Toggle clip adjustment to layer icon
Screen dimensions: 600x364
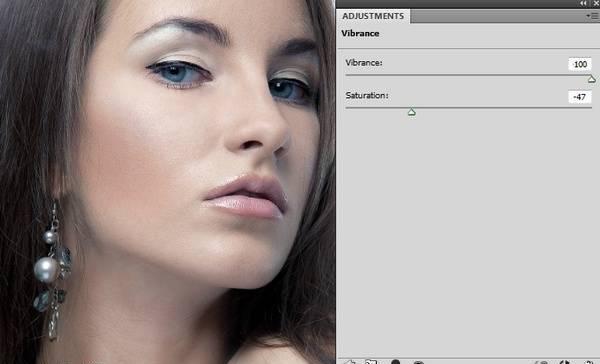click(x=396, y=362)
